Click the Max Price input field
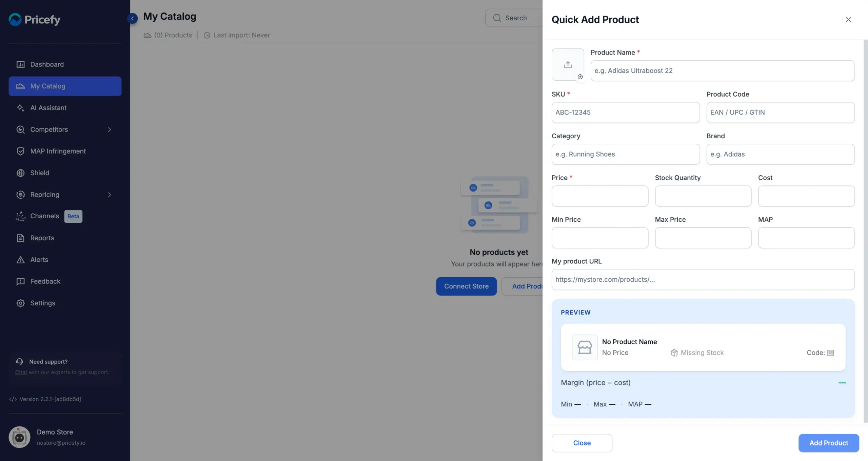 pyautogui.click(x=703, y=238)
